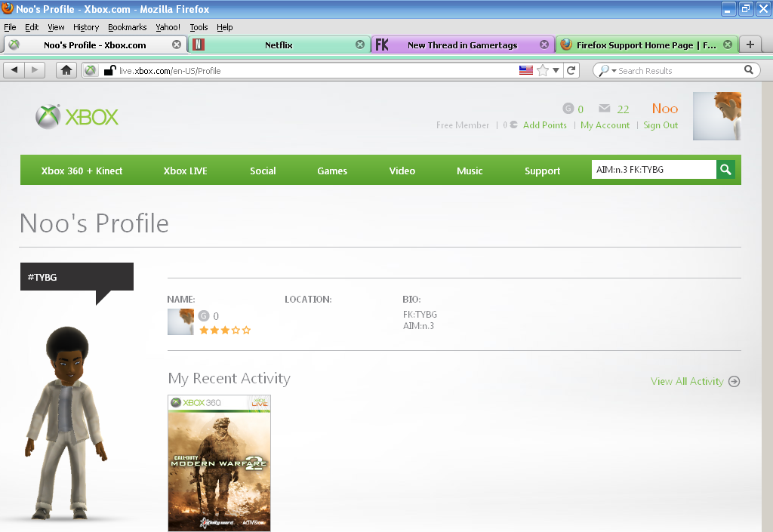This screenshot has width=773, height=532.
Task: Open search engine selector dropdown
Action: [x=608, y=71]
